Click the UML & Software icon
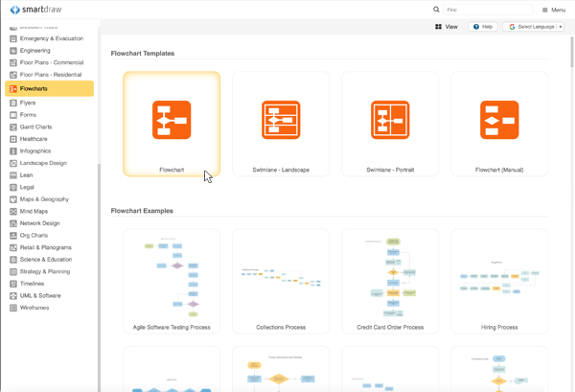This screenshot has width=575, height=392. click(13, 296)
